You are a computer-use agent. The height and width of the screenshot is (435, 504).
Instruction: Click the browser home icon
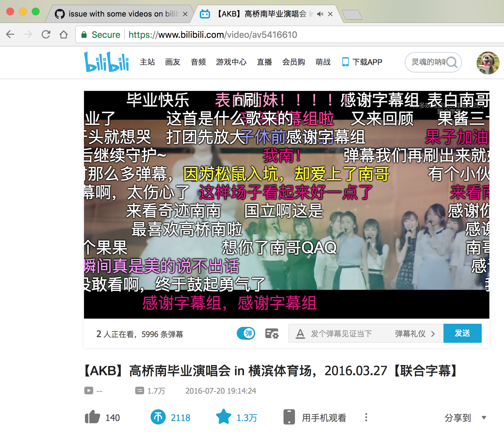[x=64, y=34]
